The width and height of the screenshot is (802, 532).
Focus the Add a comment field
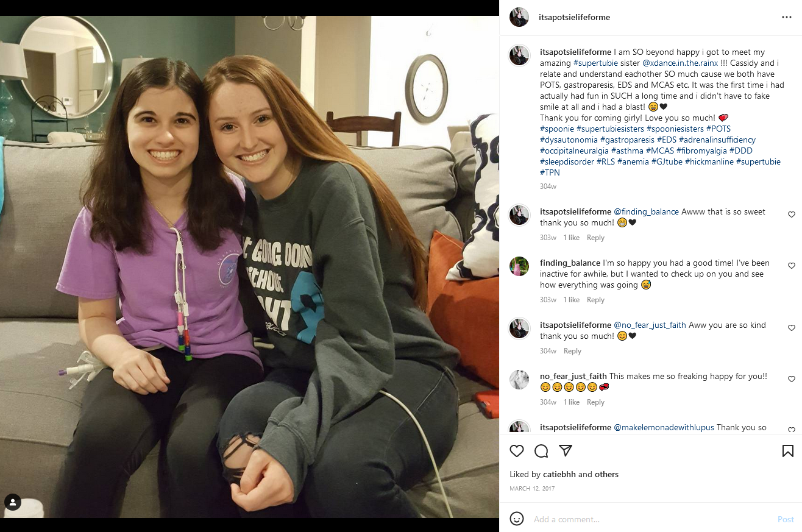(x=652, y=519)
